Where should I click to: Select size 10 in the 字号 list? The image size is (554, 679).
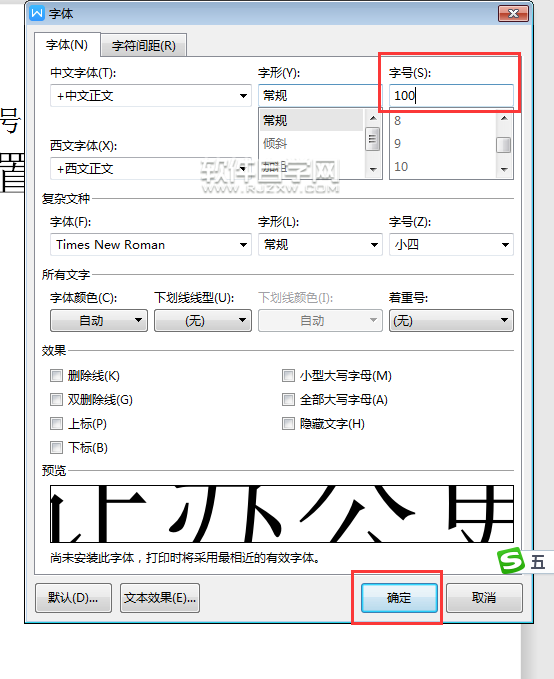pyautogui.click(x=442, y=167)
